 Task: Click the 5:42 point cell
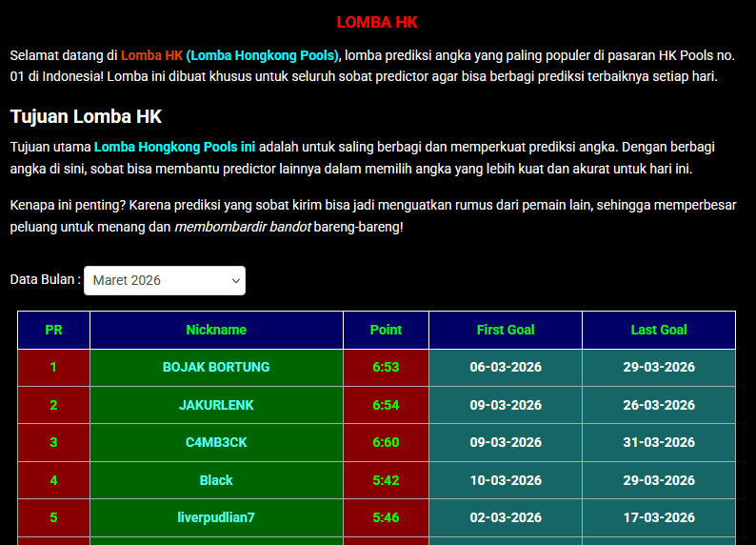(x=386, y=480)
